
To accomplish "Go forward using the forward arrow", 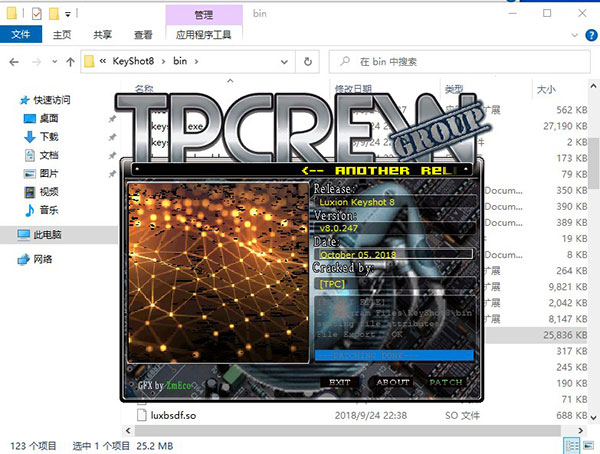I will (x=37, y=62).
